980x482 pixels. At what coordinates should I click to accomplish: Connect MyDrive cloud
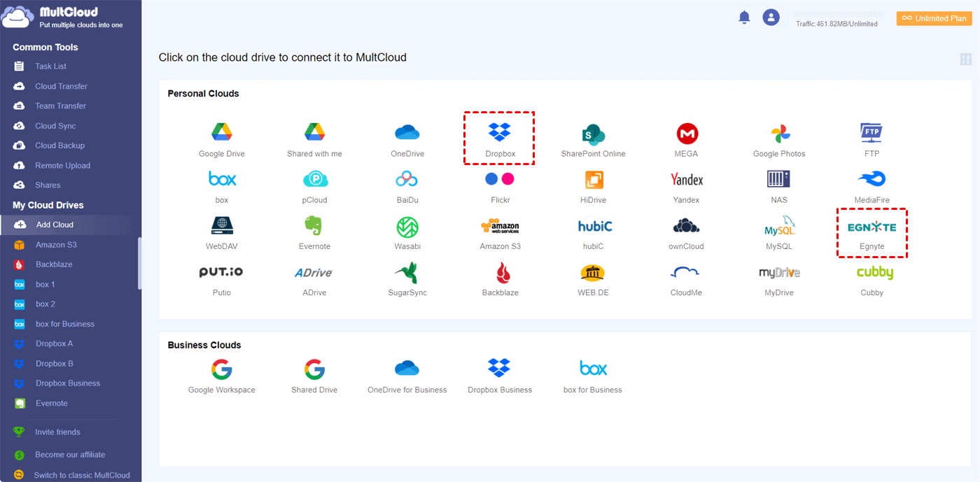click(779, 280)
